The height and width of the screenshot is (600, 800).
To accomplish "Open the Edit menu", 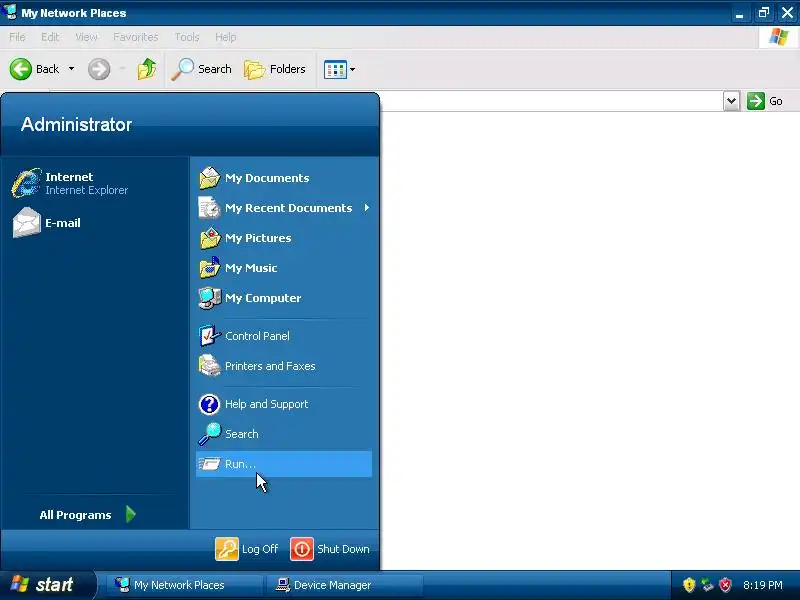I will click(50, 37).
